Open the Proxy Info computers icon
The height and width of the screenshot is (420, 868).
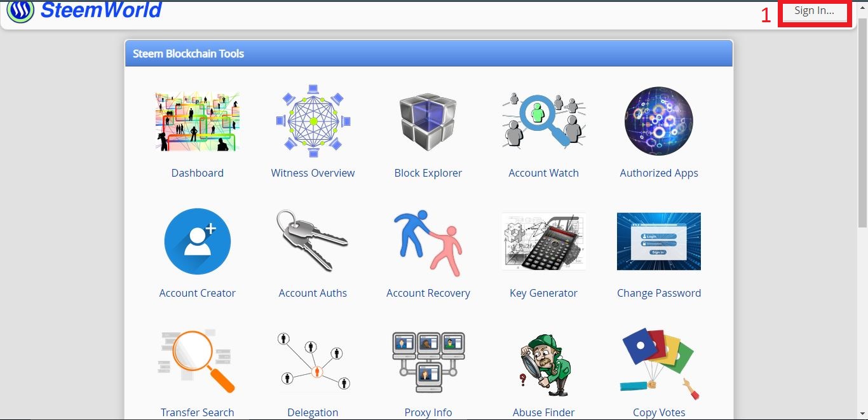click(x=428, y=362)
